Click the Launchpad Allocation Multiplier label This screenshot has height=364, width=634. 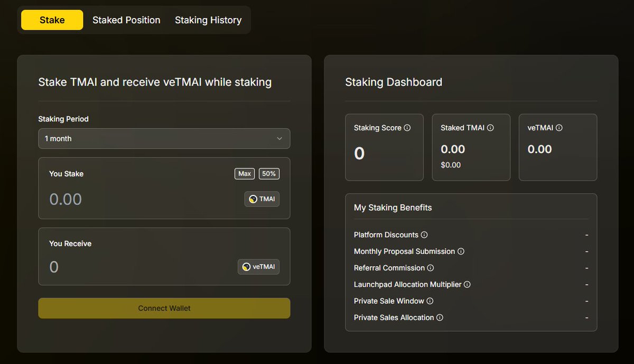(x=407, y=284)
